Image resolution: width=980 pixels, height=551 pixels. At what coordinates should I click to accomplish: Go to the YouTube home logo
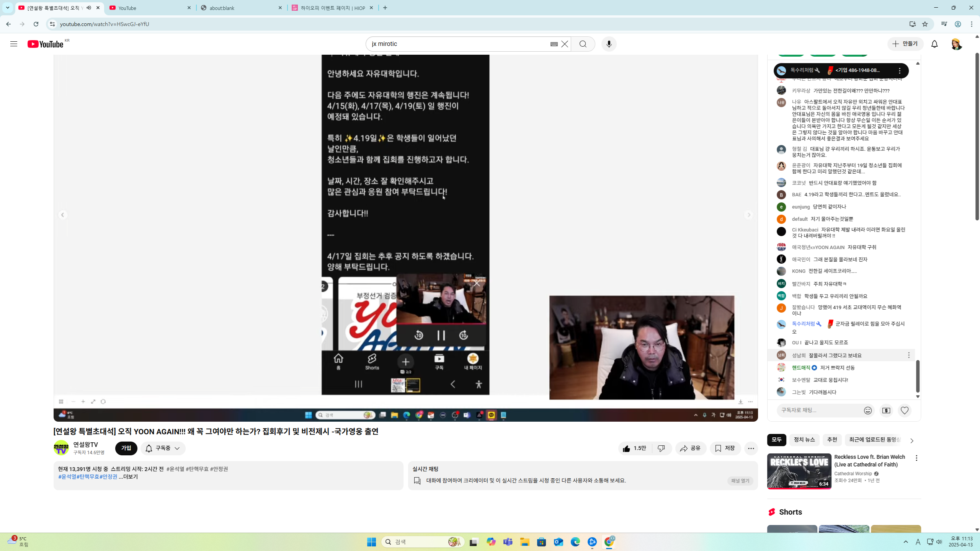click(x=46, y=44)
